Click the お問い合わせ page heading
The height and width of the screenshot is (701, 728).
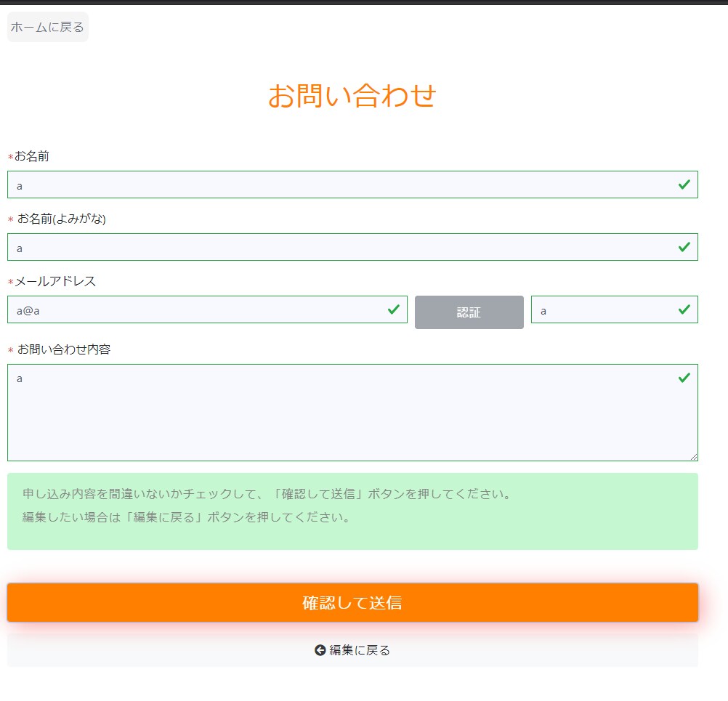[352, 96]
